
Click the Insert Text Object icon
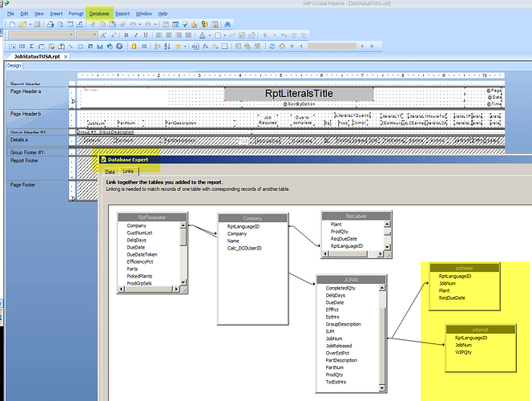pyautogui.click(x=12, y=47)
